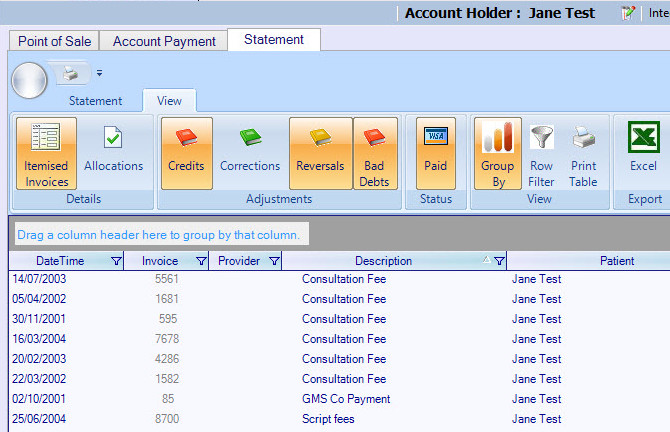Click the Print Table printer icon

pos(583,153)
